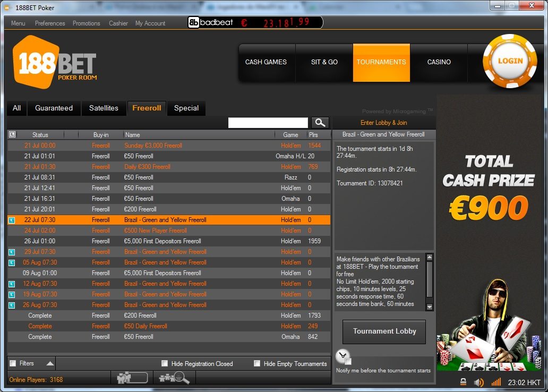Sort by the Buy-in column header
This screenshot has width=548, height=392.
click(x=101, y=135)
